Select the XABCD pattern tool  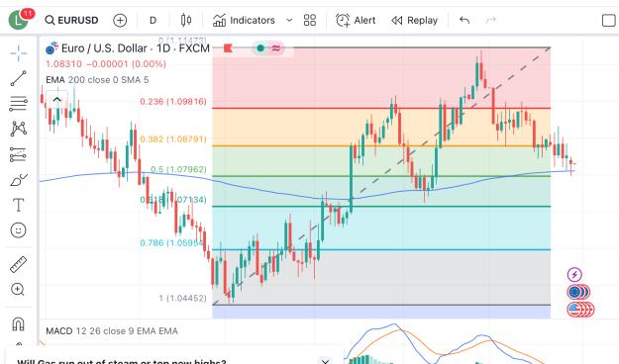coord(18,129)
